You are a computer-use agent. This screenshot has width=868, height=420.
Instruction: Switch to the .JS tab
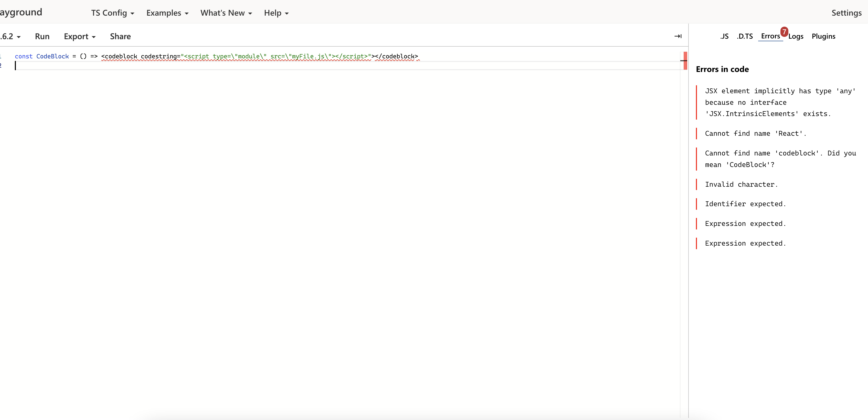click(725, 36)
